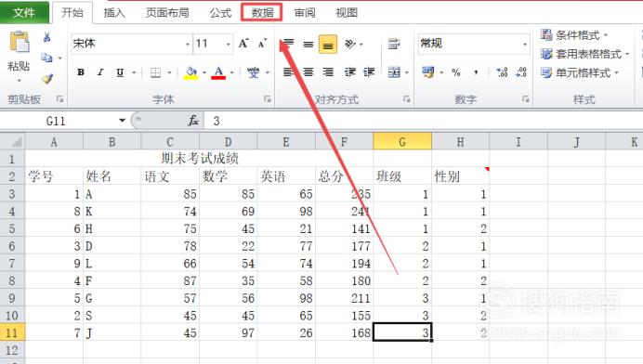Apply red font color A
The height and width of the screenshot is (364, 643).
click(218, 73)
